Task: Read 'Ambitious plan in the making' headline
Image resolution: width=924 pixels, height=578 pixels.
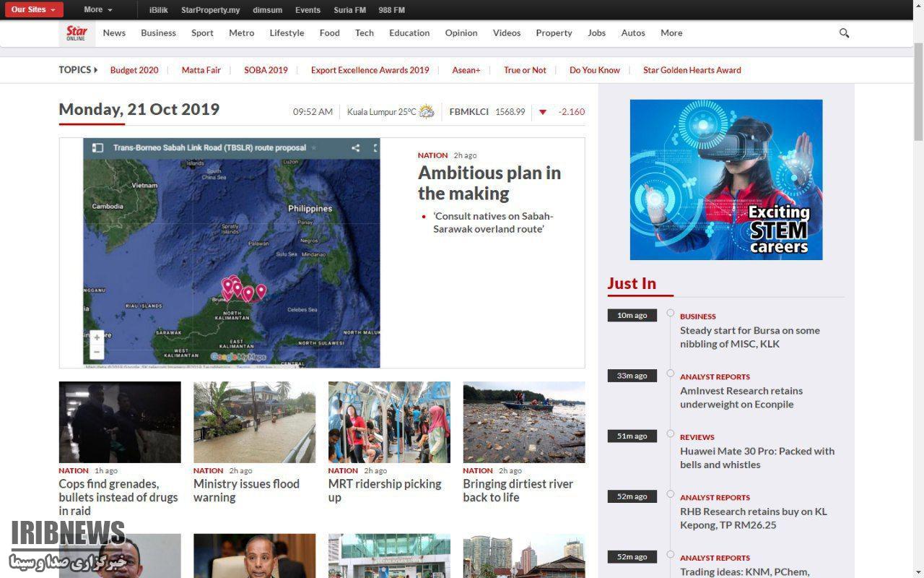Action: point(489,183)
